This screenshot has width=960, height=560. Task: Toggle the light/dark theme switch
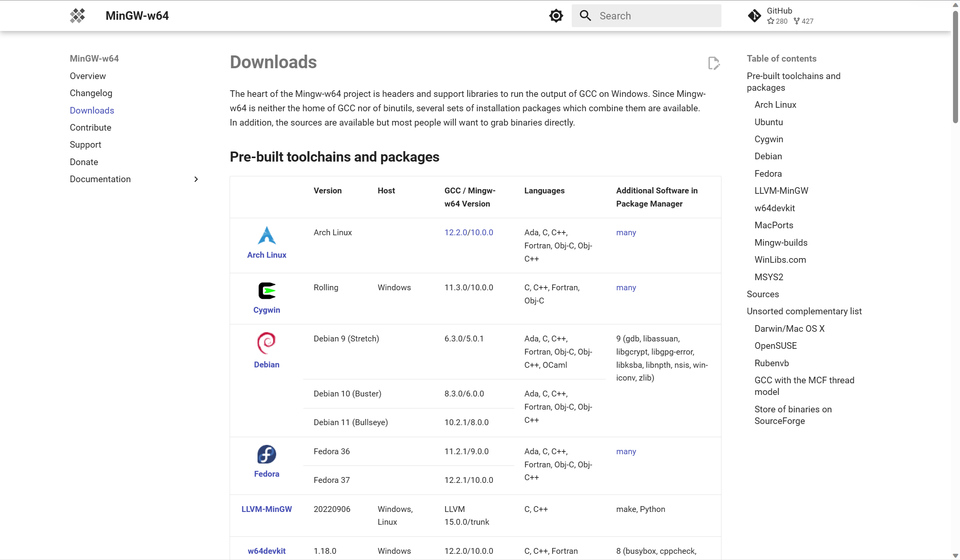[x=556, y=16]
